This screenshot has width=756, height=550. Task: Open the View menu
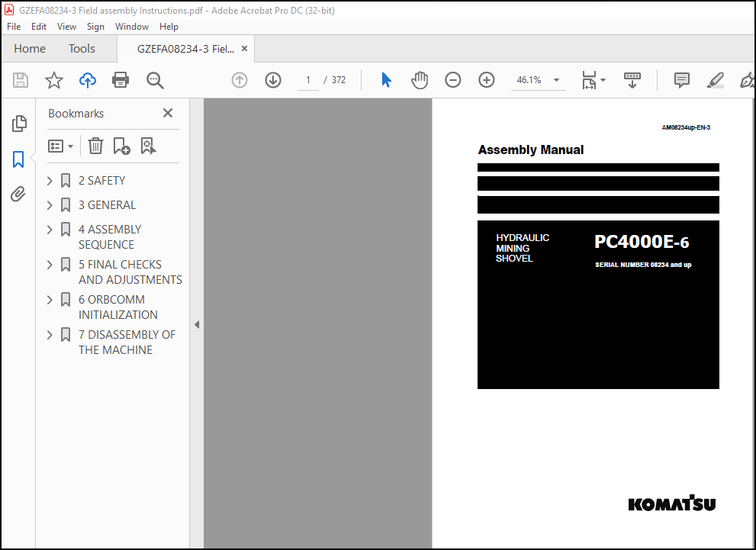(x=66, y=27)
